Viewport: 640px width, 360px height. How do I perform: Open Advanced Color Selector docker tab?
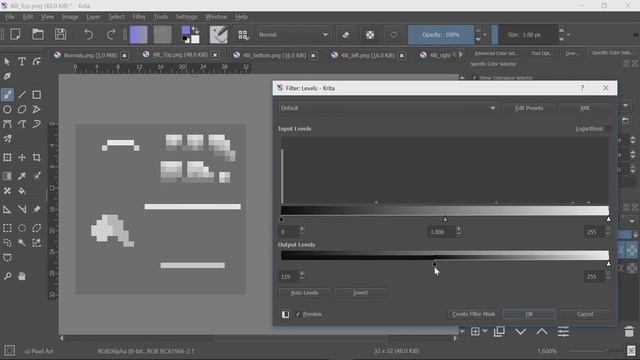point(496,53)
